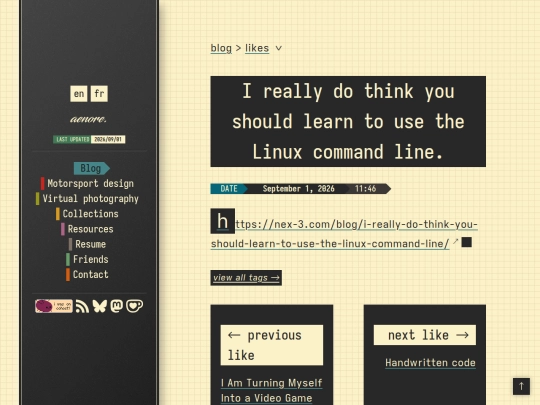Click the aenore site logo
The height and width of the screenshot is (405, 540).
[89, 119]
